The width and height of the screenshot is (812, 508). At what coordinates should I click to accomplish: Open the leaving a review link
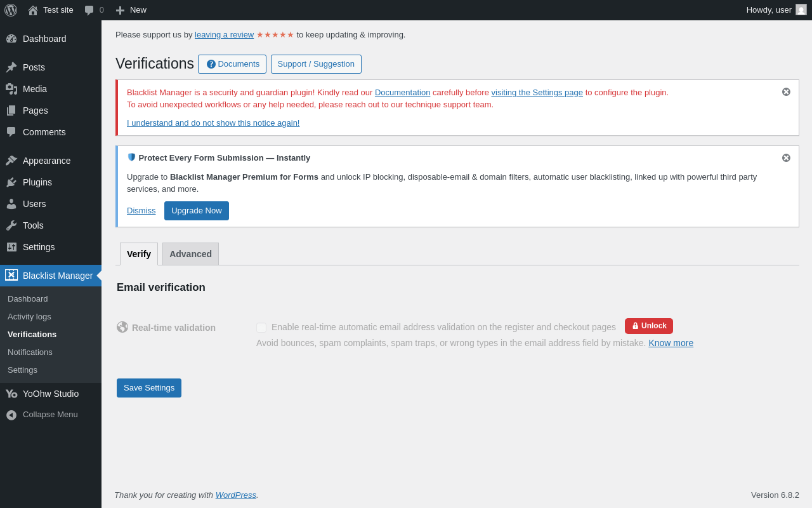[x=224, y=35]
